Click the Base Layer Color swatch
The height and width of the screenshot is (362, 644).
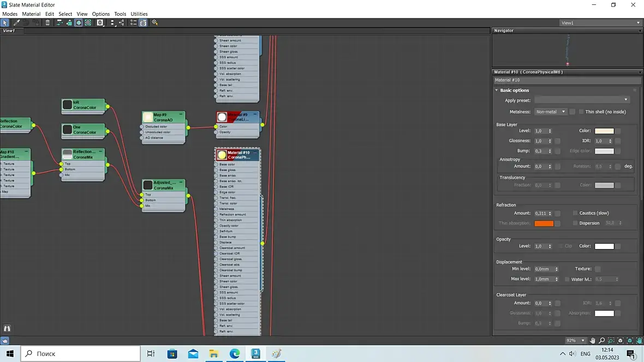point(604,131)
